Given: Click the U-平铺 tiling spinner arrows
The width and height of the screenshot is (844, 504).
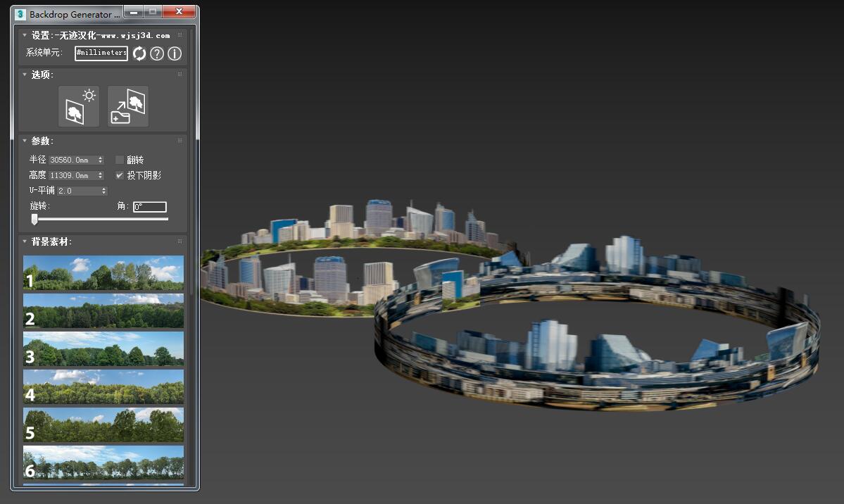Looking at the screenshot, I should (x=104, y=191).
